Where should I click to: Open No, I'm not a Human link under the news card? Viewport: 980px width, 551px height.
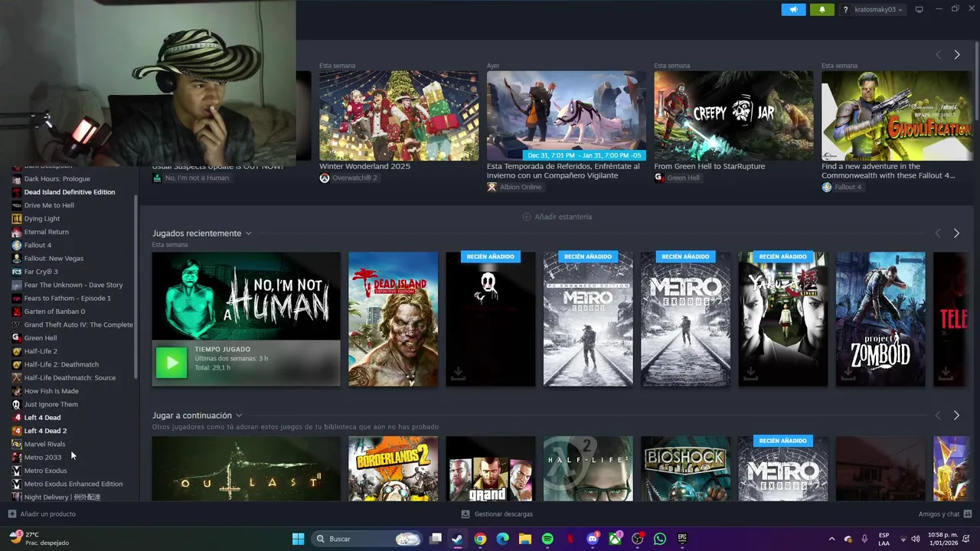(191, 178)
